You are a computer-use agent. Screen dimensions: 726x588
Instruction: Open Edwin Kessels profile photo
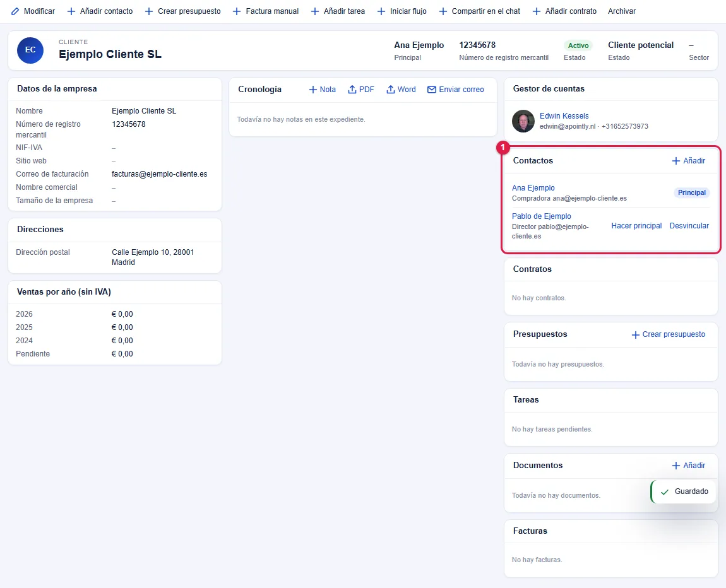click(x=523, y=121)
